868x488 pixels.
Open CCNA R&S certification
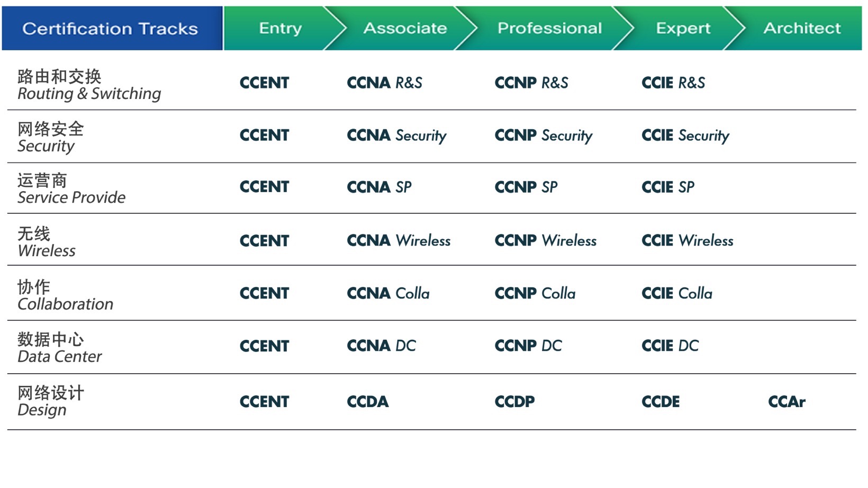point(384,83)
